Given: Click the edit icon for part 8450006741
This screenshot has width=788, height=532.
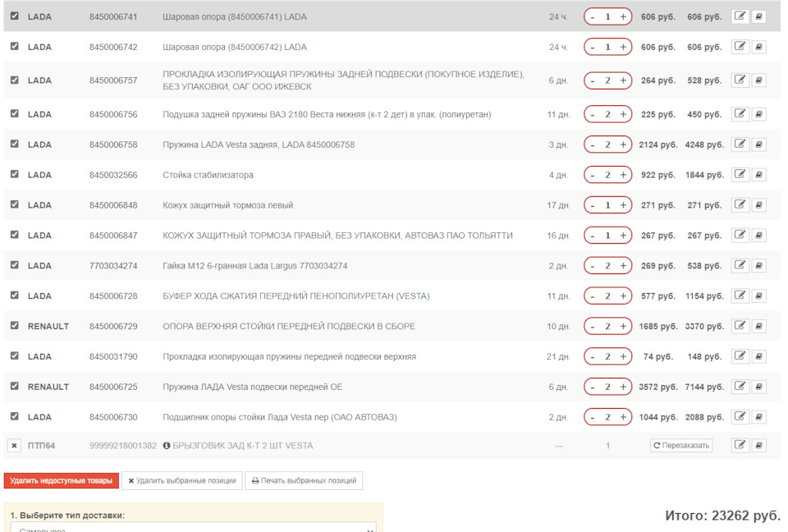Looking at the screenshot, I should coord(740,16).
